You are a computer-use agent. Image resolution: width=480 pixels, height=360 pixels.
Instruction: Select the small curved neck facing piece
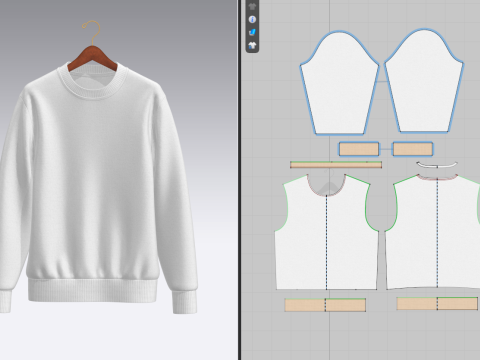[437, 165]
